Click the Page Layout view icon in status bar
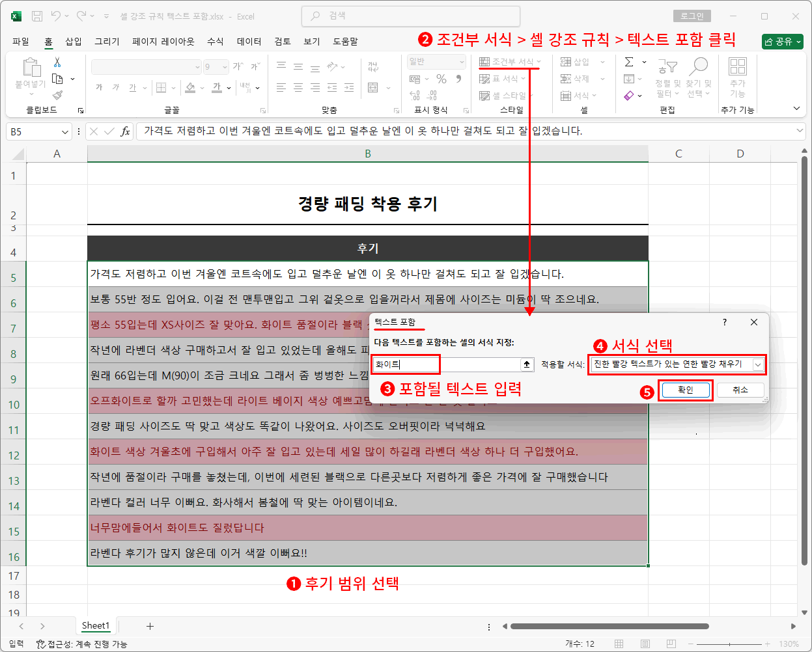Image resolution: width=812 pixels, height=652 pixels. click(x=645, y=644)
